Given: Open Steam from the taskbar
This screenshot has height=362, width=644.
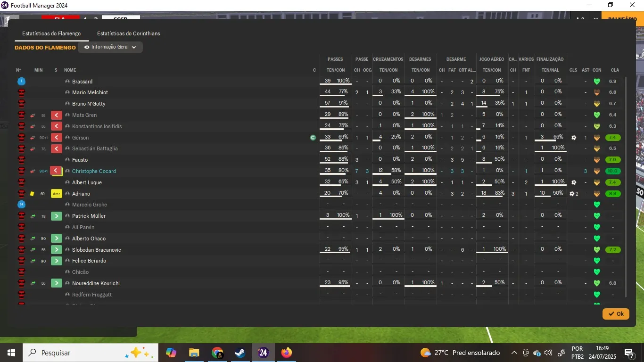Looking at the screenshot, I should point(240,353).
